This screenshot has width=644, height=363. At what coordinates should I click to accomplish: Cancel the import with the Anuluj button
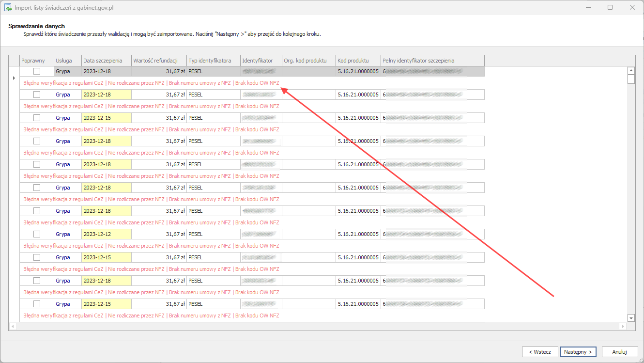click(x=619, y=352)
